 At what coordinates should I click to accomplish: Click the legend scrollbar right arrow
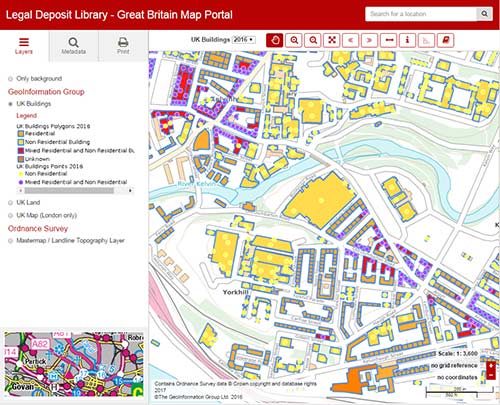pyautogui.click(x=130, y=191)
